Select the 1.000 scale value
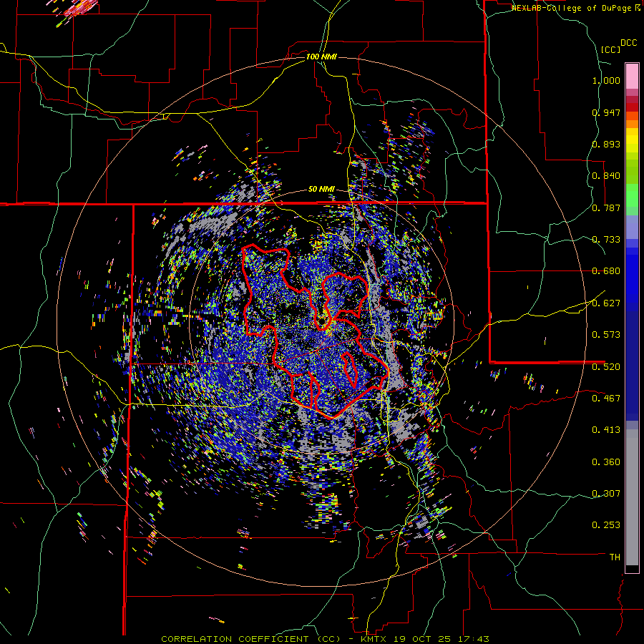 606,80
